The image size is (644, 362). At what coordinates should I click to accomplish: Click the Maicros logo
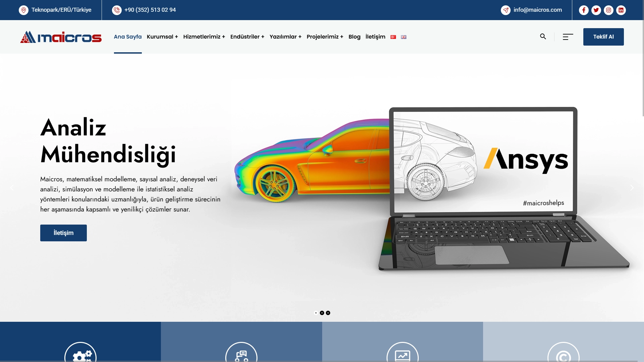(x=61, y=37)
